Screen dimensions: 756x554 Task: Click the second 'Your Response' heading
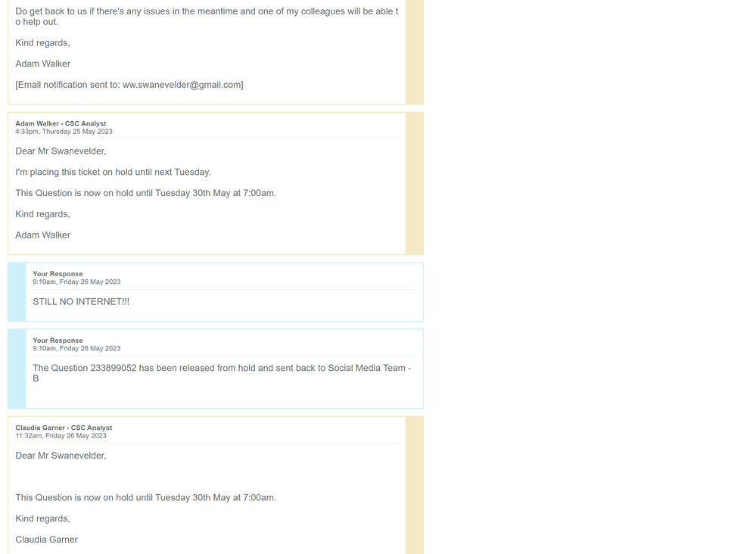58,341
